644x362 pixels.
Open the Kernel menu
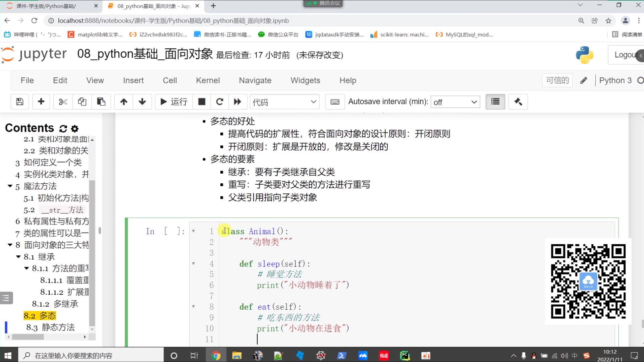208,80
